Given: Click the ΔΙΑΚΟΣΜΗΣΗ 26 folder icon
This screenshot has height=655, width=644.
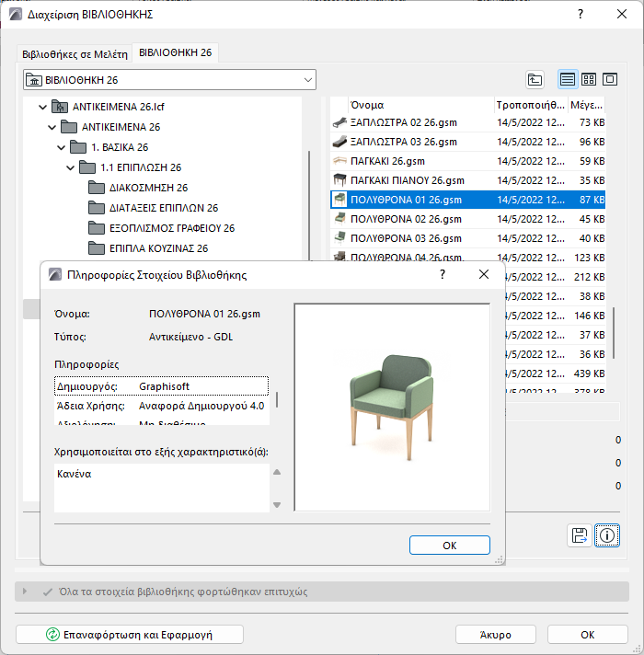Looking at the screenshot, I should coord(97,188).
